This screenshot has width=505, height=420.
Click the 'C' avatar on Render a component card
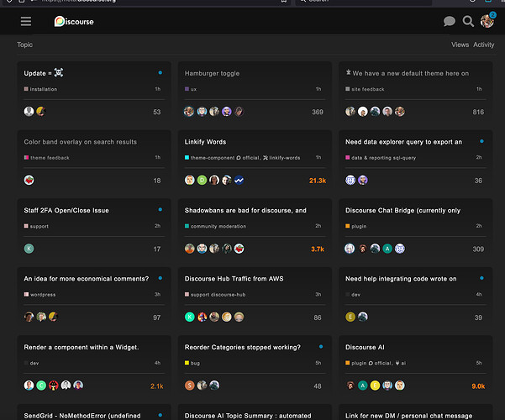click(41, 386)
